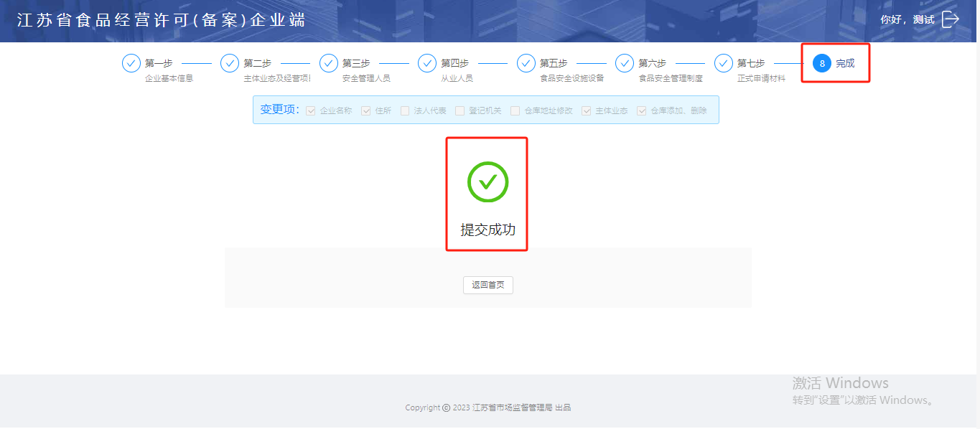Click the 你好，测试 user greeting
This screenshot has width=980, height=429.
(907, 20)
